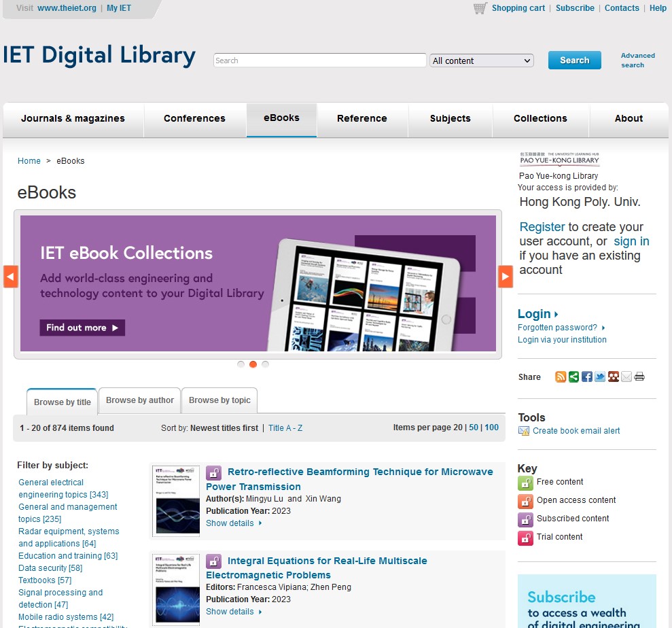Click the IET Digital Library logo
This screenshot has width=672, height=628.
(x=99, y=56)
